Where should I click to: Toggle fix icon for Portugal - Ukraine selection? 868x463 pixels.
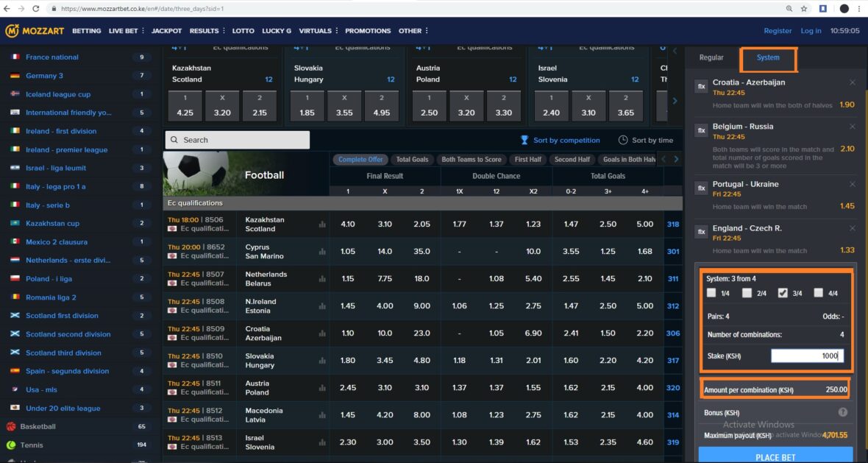[x=701, y=188]
